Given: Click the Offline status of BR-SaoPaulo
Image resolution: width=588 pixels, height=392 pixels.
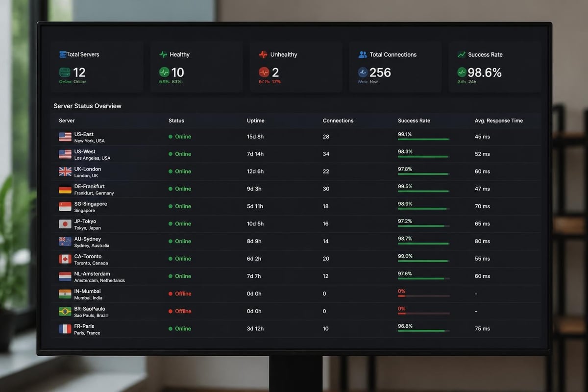Looking at the screenshot, I should tap(180, 311).
